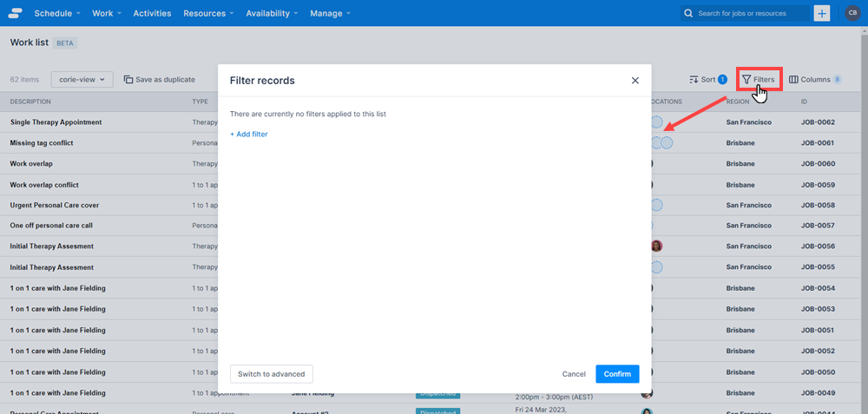This screenshot has width=868, height=414.
Task: Select JOB-0053 ID cell
Action: coord(818,309)
